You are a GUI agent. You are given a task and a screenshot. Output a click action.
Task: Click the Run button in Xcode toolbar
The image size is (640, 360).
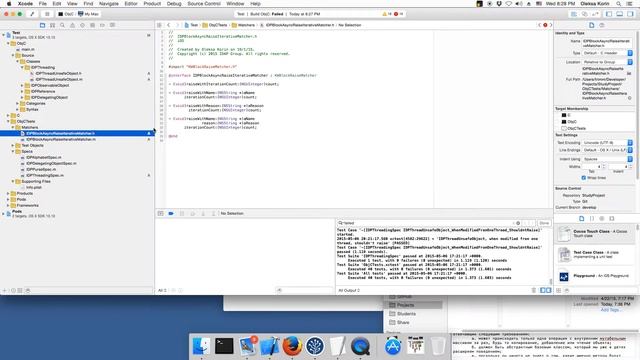point(32,14)
